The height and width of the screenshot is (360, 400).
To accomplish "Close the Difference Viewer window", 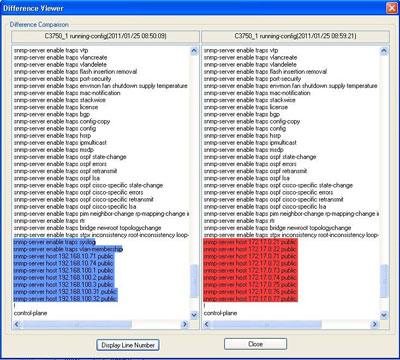I will tap(391, 8).
